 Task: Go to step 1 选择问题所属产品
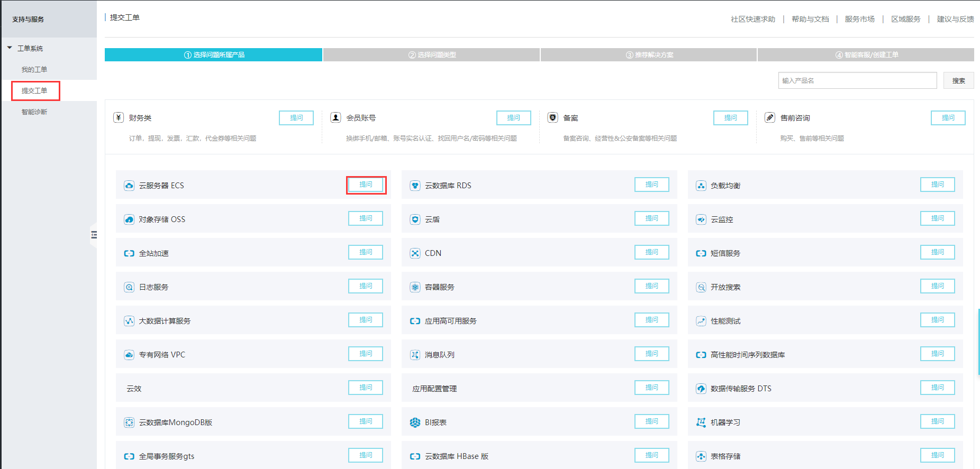point(213,55)
